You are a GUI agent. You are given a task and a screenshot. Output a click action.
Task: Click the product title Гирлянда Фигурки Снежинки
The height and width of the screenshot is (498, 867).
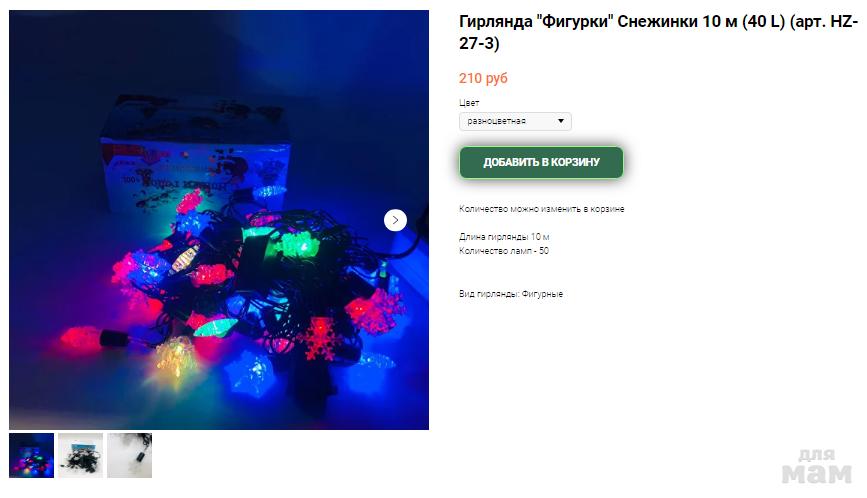[x=658, y=32]
